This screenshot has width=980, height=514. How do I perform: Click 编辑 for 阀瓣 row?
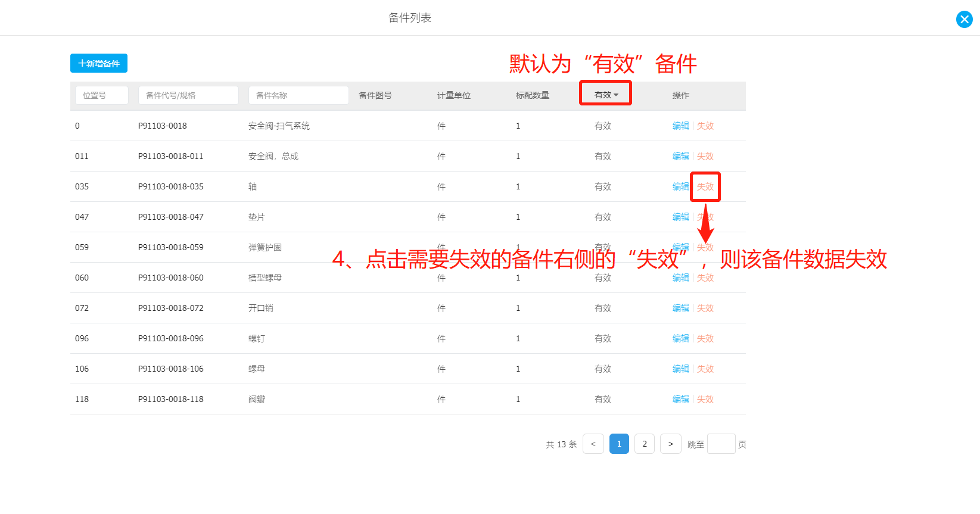681,399
